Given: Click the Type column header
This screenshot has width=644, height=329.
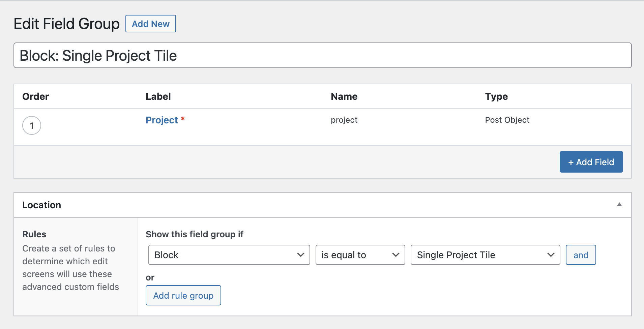Looking at the screenshot, I should click(x=496, y=96).
